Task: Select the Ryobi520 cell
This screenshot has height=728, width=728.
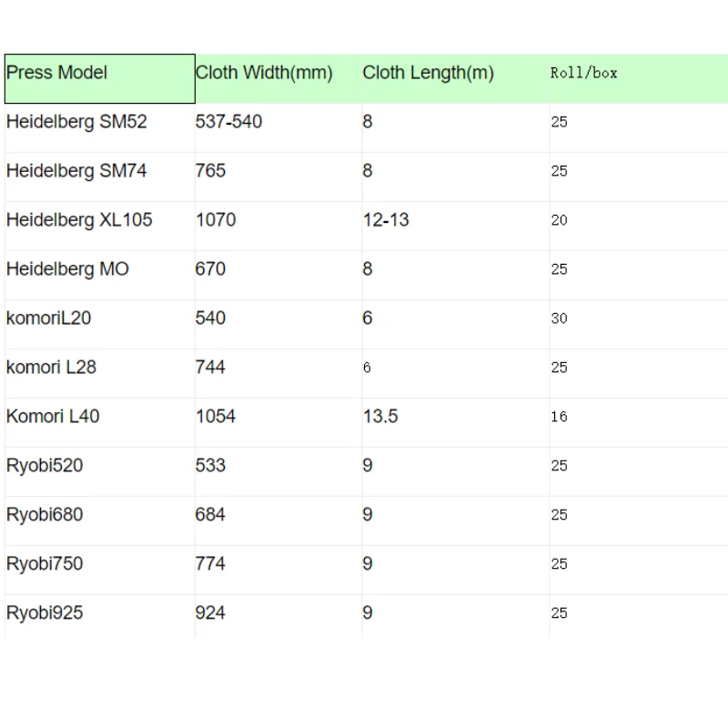Action: [x=100, y=472]
